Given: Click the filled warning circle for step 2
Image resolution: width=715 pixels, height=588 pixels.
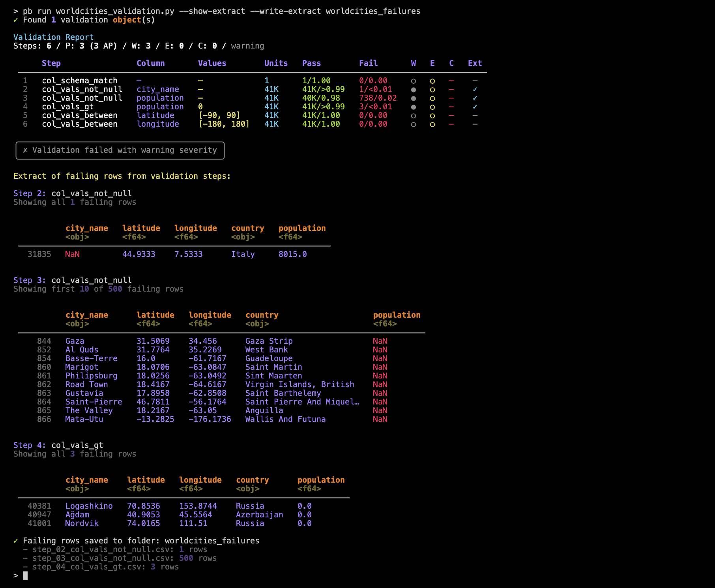Looking at the screenshot, I should pos(413,90).
